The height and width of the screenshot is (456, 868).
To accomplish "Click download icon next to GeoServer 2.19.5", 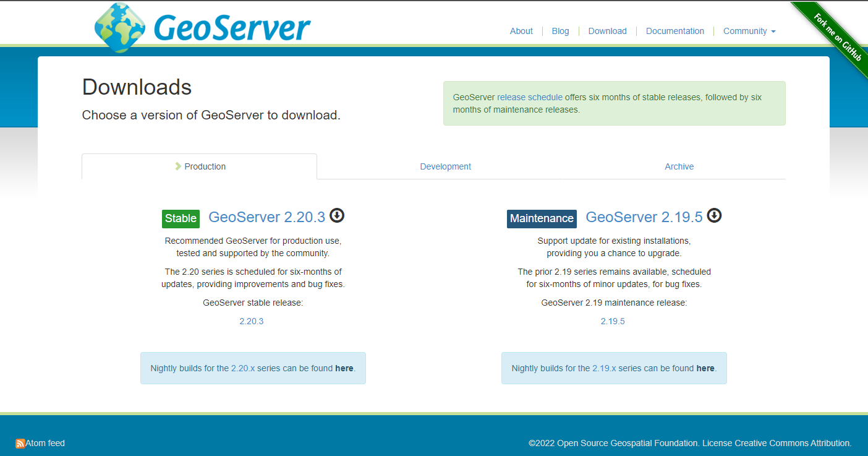I will [x=714, y=215].
